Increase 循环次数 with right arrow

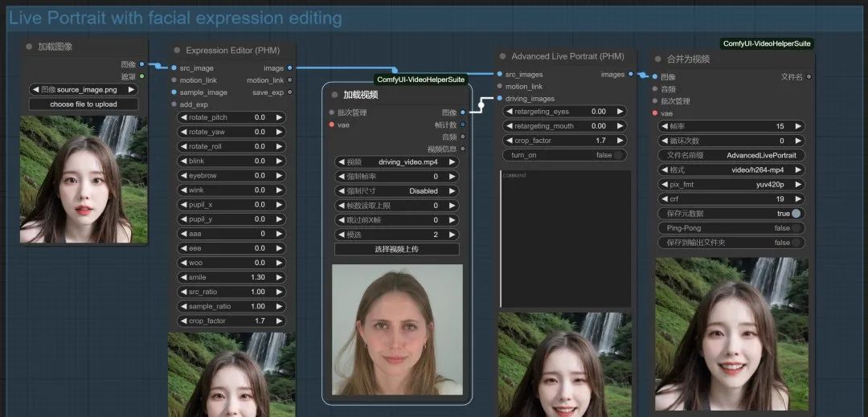click(798, 141)
